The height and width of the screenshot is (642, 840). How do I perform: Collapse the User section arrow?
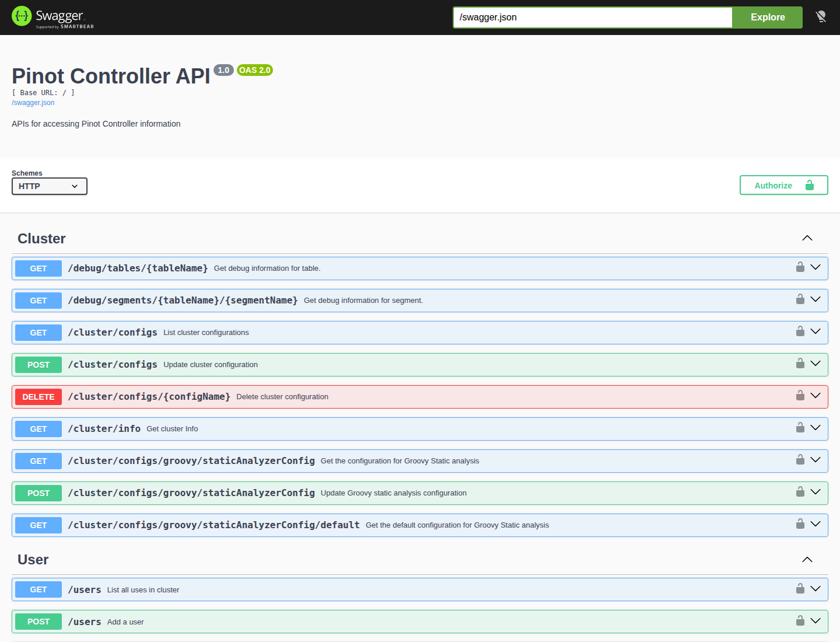tap(807, 560)
